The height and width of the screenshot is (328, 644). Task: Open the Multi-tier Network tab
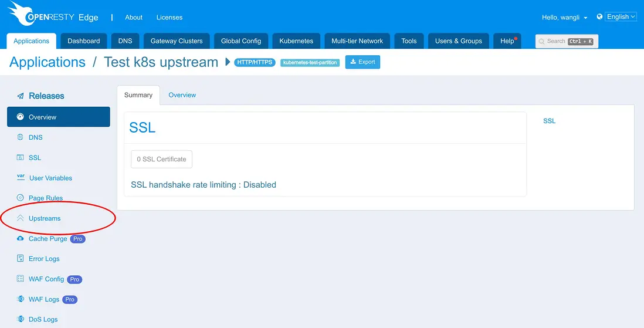pos(357,41)
